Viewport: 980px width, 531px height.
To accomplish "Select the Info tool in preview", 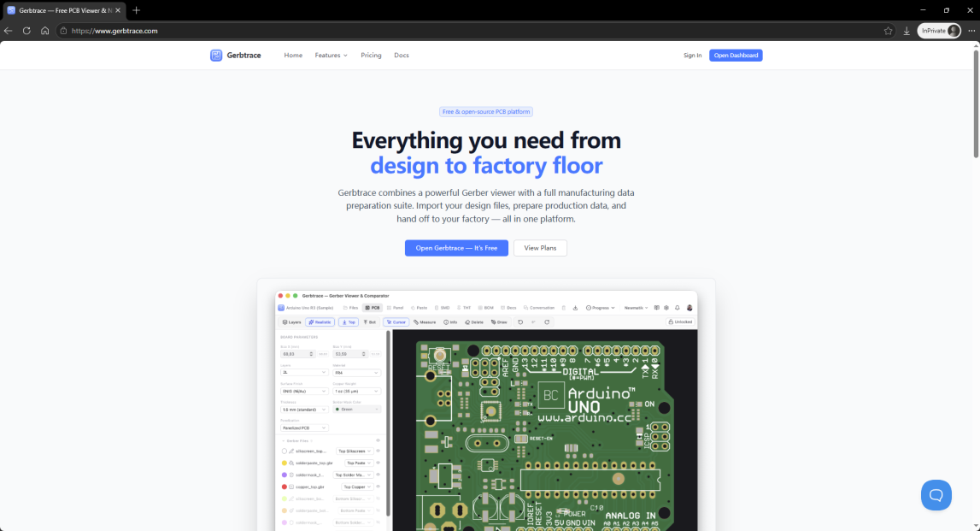I will (x=450, y=322).
